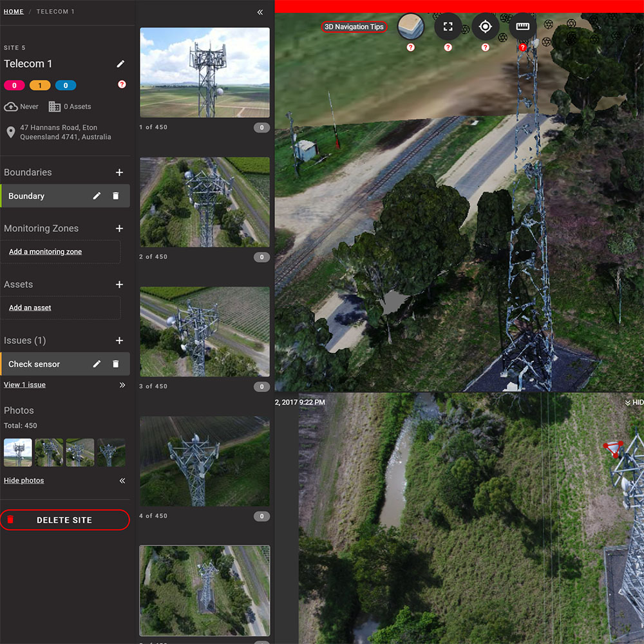644x644 pixels.
Task: Edit the Telecom 1 site name
Action: pos(120,64)
